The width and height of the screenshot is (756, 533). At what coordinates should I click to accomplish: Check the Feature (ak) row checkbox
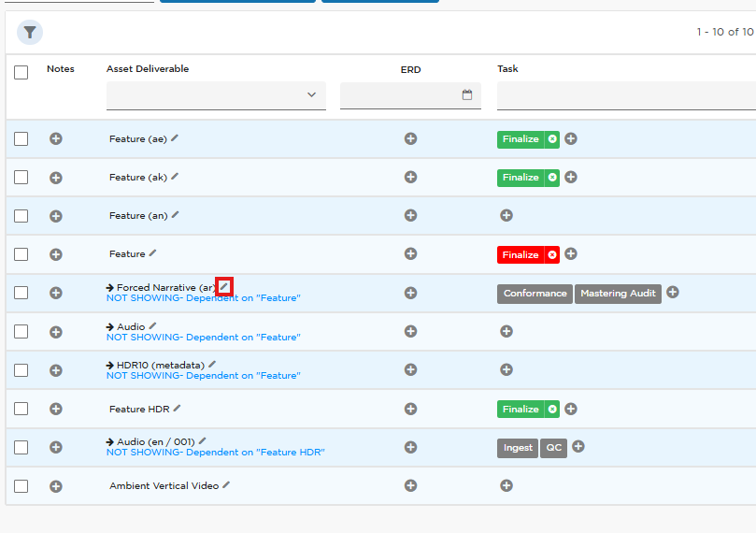point(21,177)
